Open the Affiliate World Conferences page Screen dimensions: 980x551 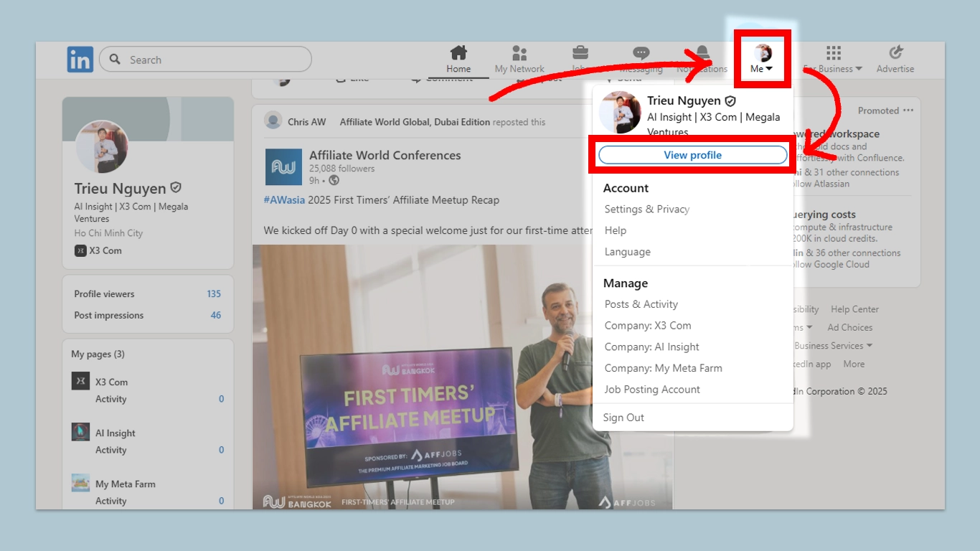pos(385,155)
